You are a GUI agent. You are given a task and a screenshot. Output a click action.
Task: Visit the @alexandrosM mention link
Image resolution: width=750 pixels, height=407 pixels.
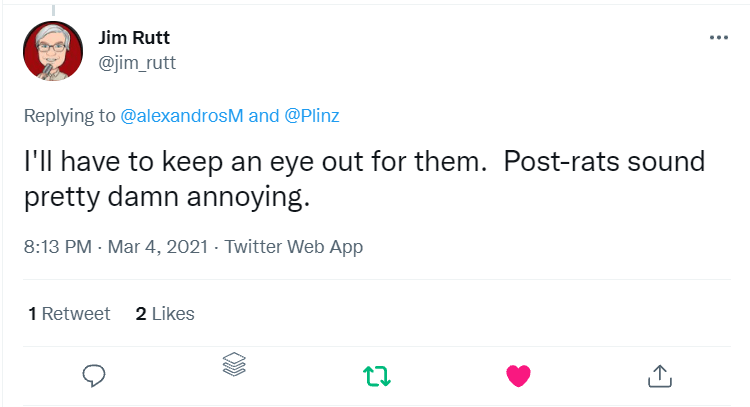[x=181, y=115]
